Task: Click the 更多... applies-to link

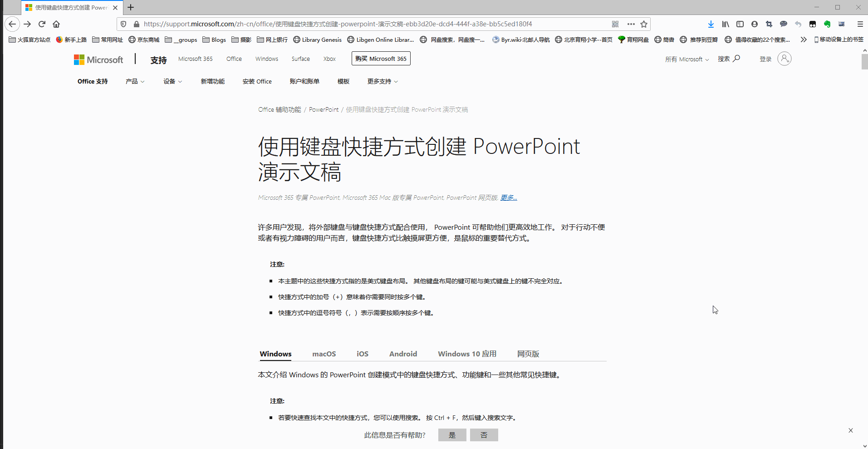Action: point(509,197)
